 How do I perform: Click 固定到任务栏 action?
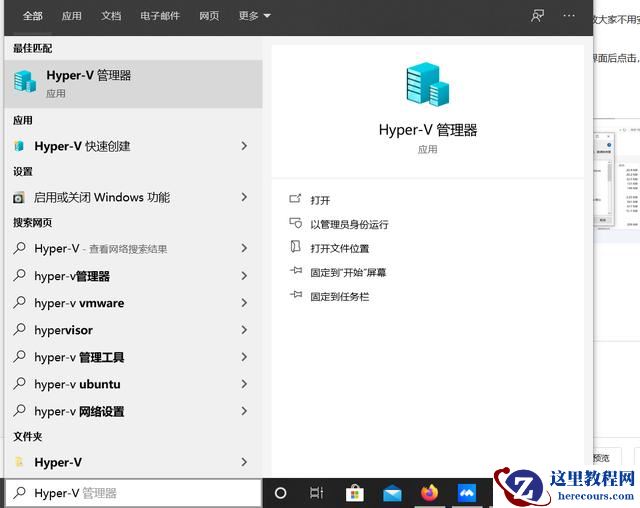pyautogui.click(x=340, y=297)
